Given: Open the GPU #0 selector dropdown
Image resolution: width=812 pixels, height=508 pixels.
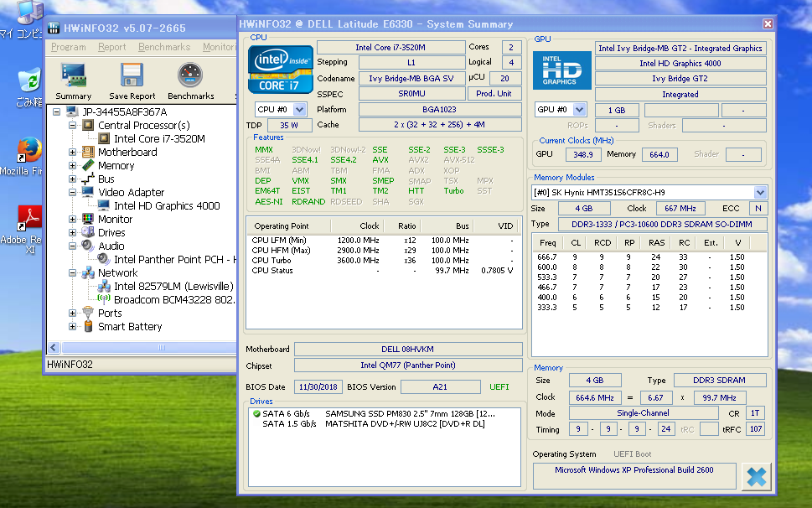Looking at the screenshot, I should point(581,110).
